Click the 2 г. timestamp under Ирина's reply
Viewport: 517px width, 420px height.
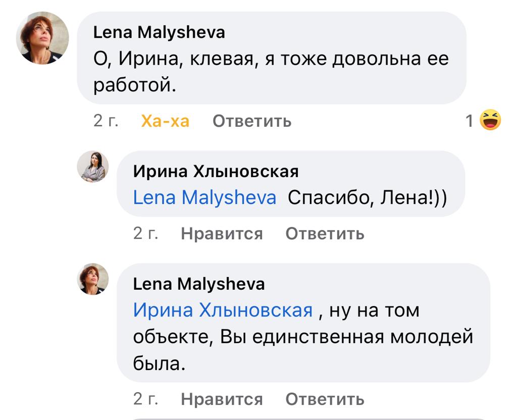tap(145, 234)
